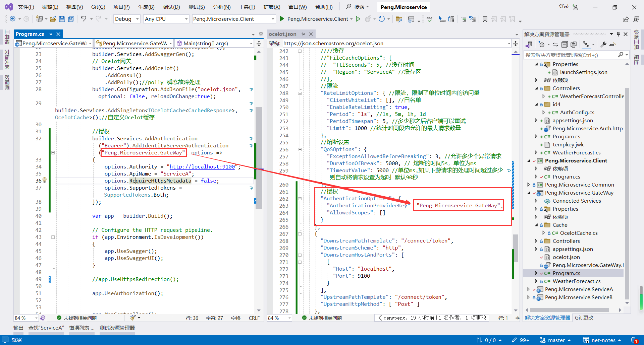
Task: Open the 调试(D) menu
Action: [x=171, y=7]
